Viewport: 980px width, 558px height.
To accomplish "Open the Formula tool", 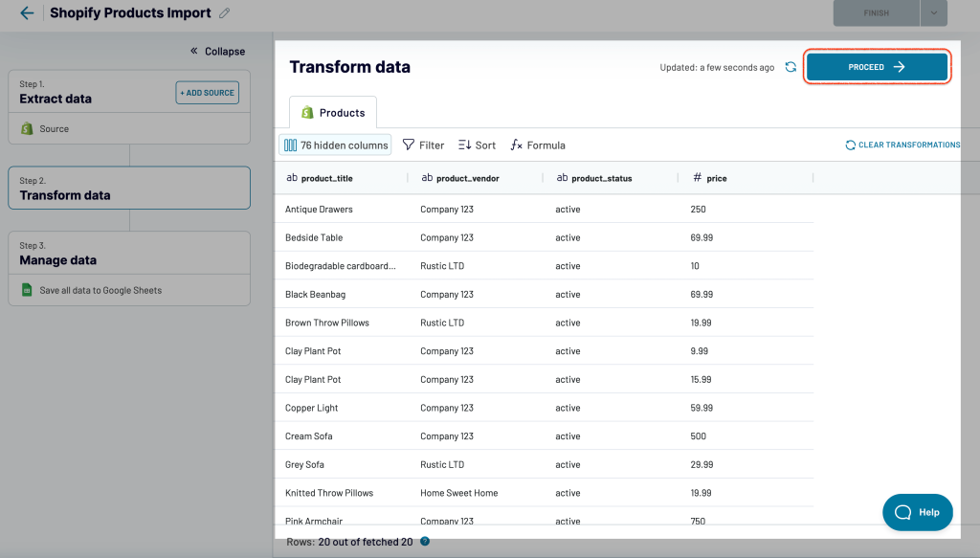I will coord(538,145).
